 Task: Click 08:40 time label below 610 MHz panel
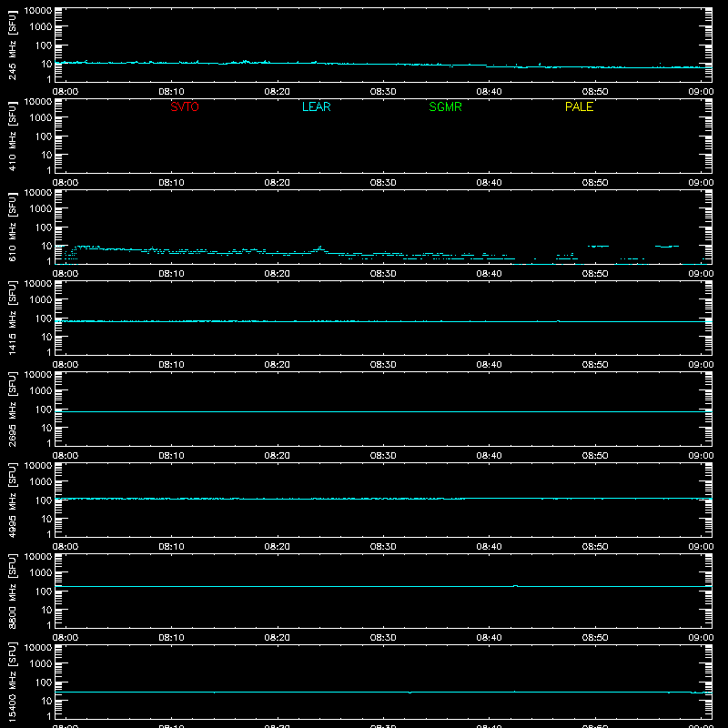point(489,274)
